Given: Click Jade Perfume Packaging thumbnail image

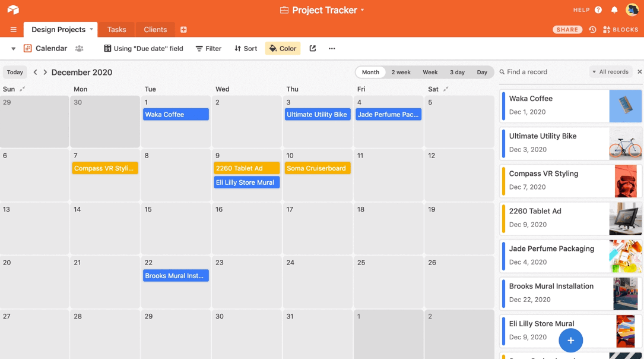Looking at the screenshot, I should point(625,256).
